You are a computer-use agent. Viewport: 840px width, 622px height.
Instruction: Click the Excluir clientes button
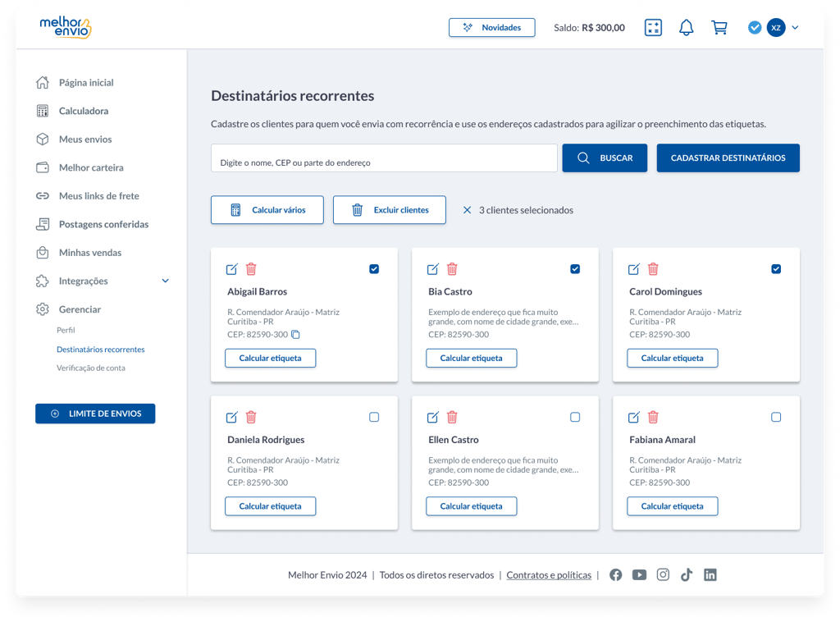(390, 210)
